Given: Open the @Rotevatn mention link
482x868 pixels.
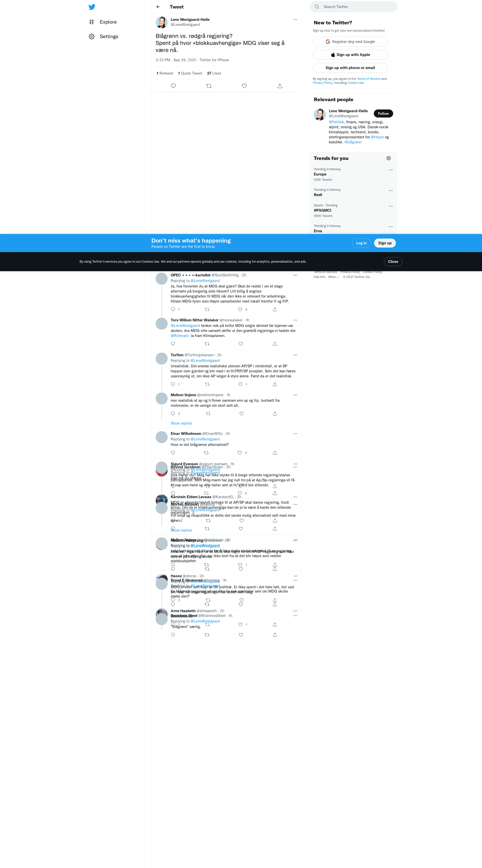Looking at the screenshot, I should click(179, 336).
